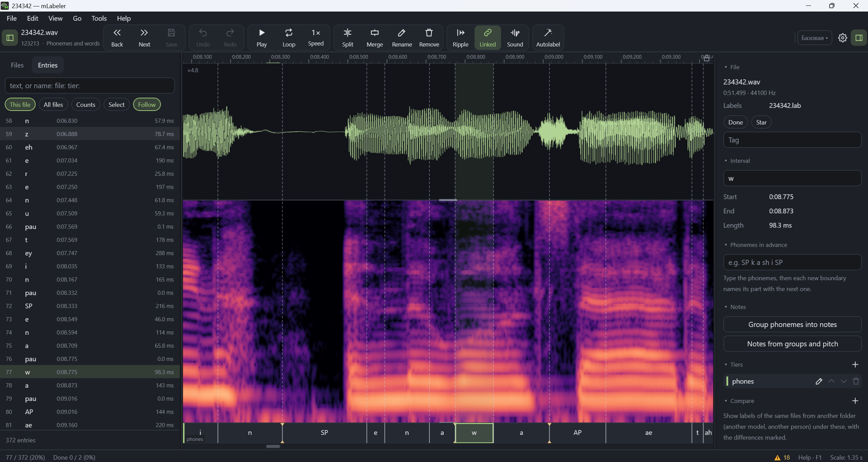The width and height of the screenshot is (868, 462).
Task: Open settings with the gear icon
Action: (x=843, y=38)
